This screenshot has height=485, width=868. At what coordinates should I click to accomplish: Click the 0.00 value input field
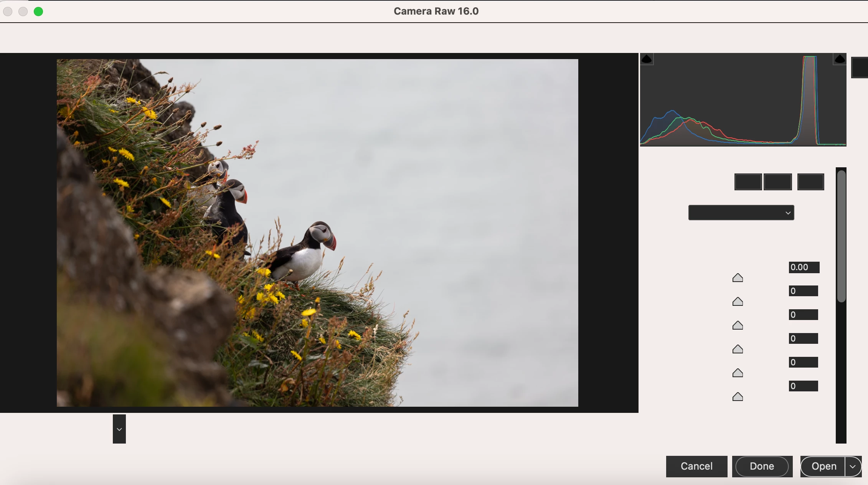(804, 267)
